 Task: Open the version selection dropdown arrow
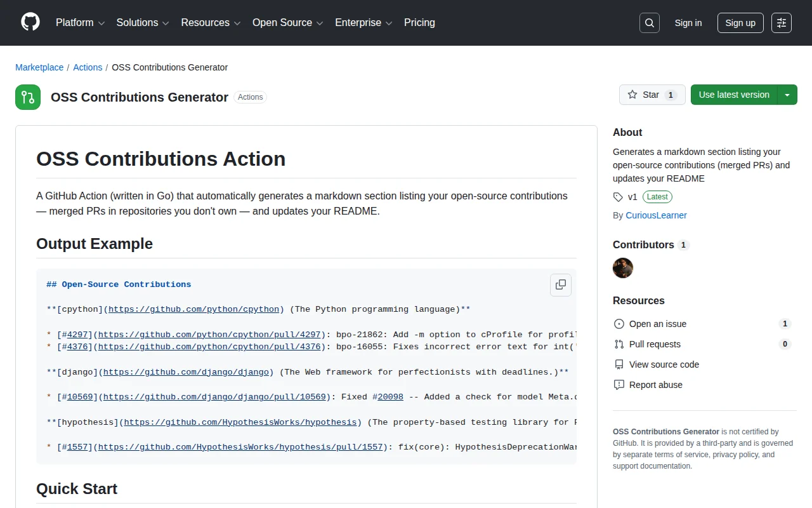pos(787,95)
